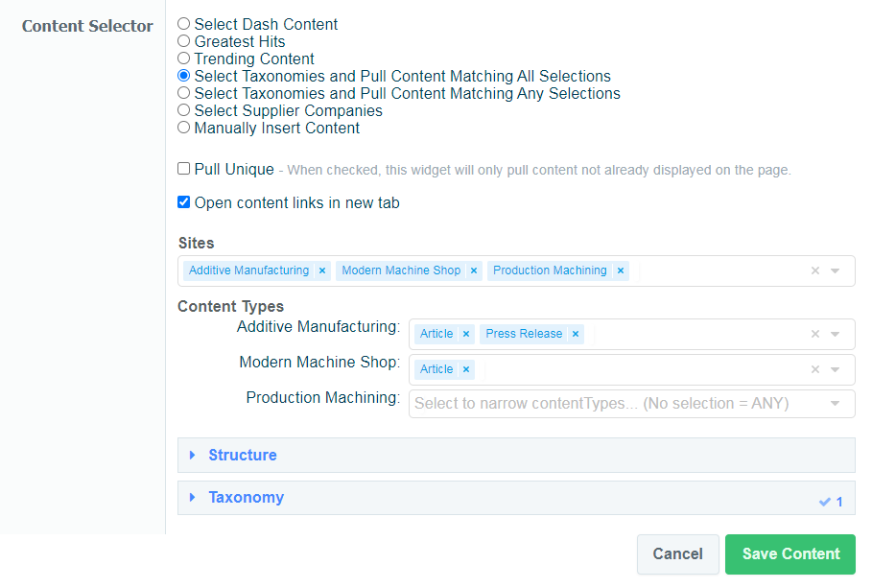
Task: Remove the Additive Manufacturing site tag
Action: pos(322,271)
